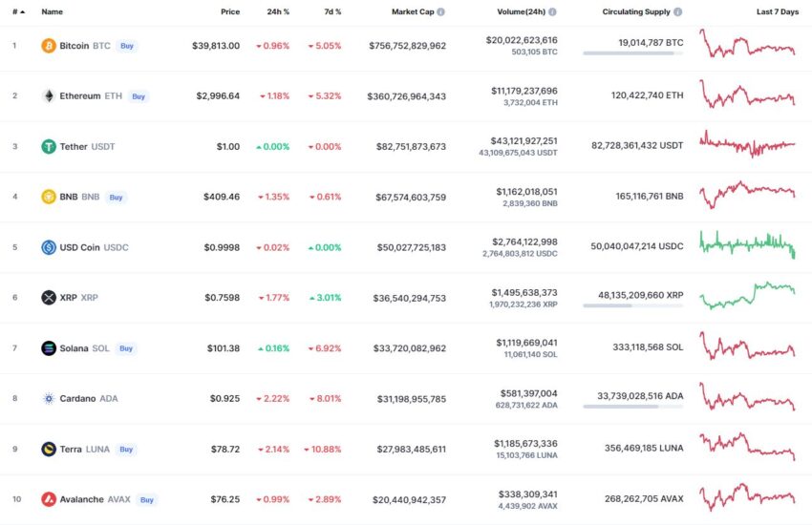Click the Buy button next to Bitcoin
The width and height of the screenshot is (812, 525).
click(127, 46)
